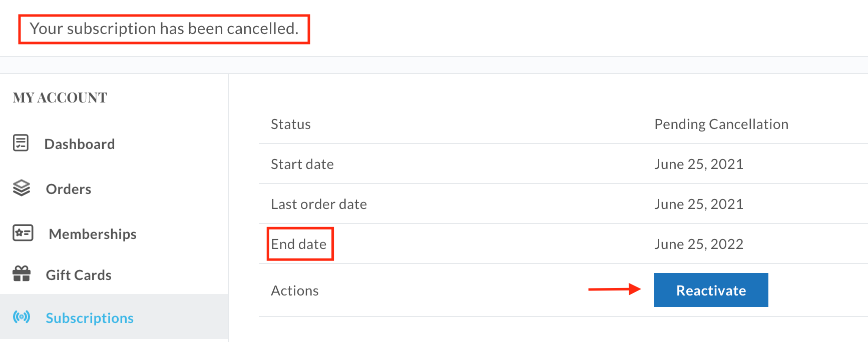Viewport: 868px width, 342px height.
Task: Click the Start date row label
Action: pos(302,164)
